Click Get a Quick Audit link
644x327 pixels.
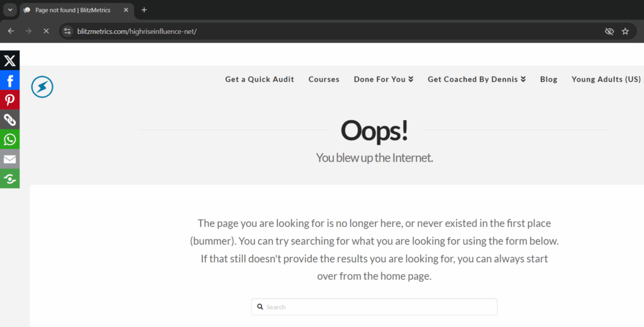(259, 79)
